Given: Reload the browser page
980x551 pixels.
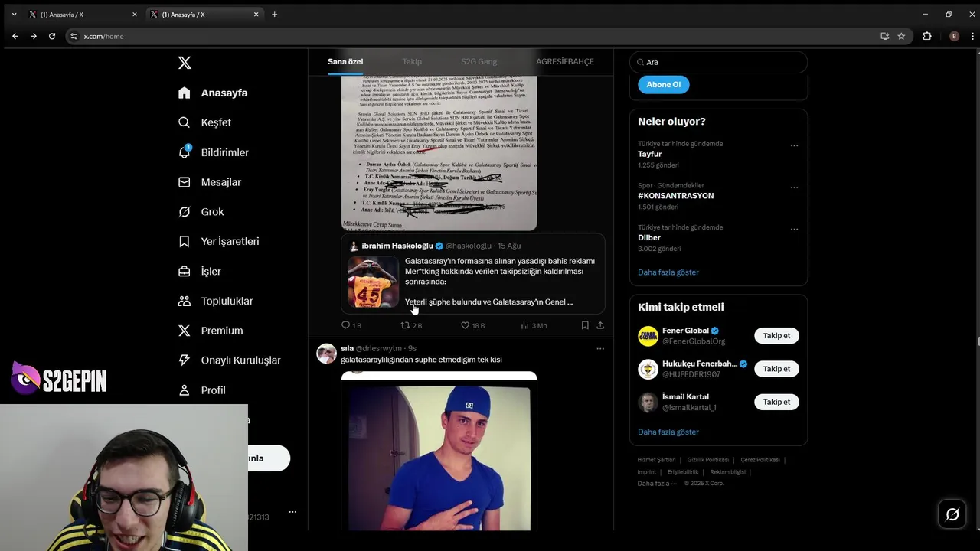Looking at the screenshot, I should point(52,36).
